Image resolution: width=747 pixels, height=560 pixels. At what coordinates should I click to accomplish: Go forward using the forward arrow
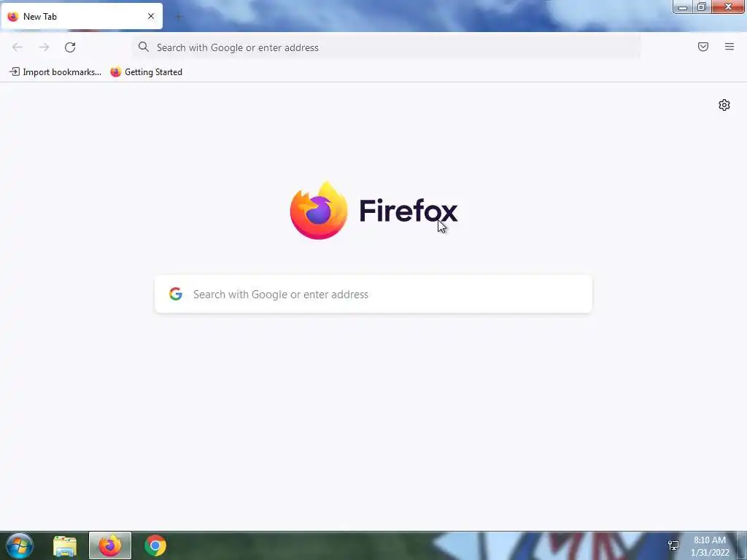click(x=44, y=47)
